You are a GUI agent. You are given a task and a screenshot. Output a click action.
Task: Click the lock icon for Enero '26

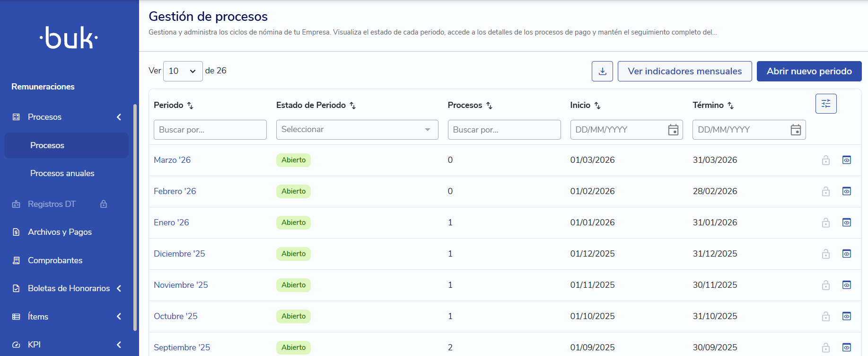click(826, 222)
